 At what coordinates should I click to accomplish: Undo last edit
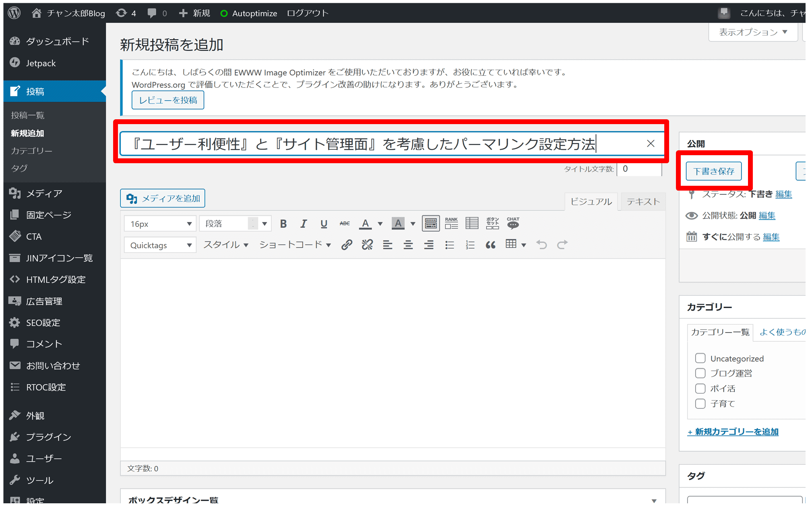[x=541, y=245]
